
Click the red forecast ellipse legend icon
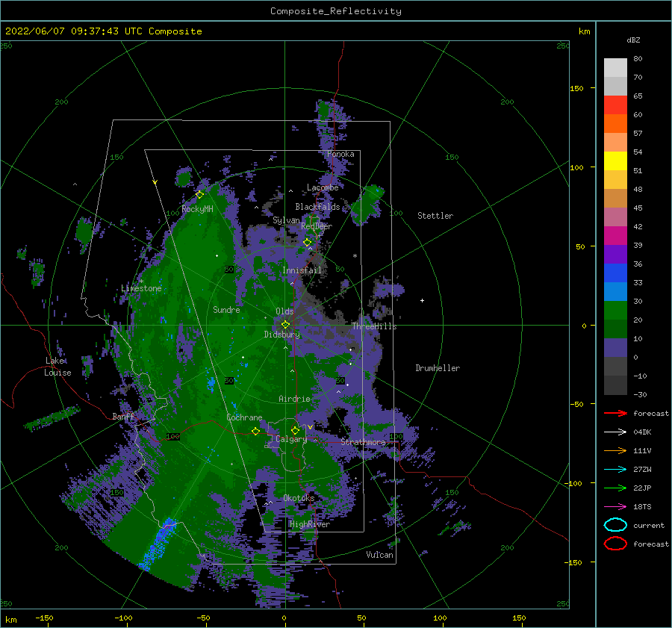(x=615, y=544)
